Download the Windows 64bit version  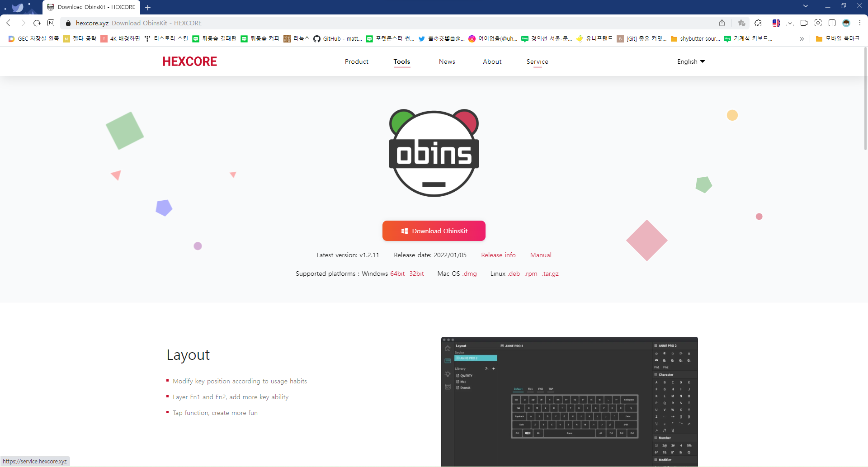click(x=397, y=274)
